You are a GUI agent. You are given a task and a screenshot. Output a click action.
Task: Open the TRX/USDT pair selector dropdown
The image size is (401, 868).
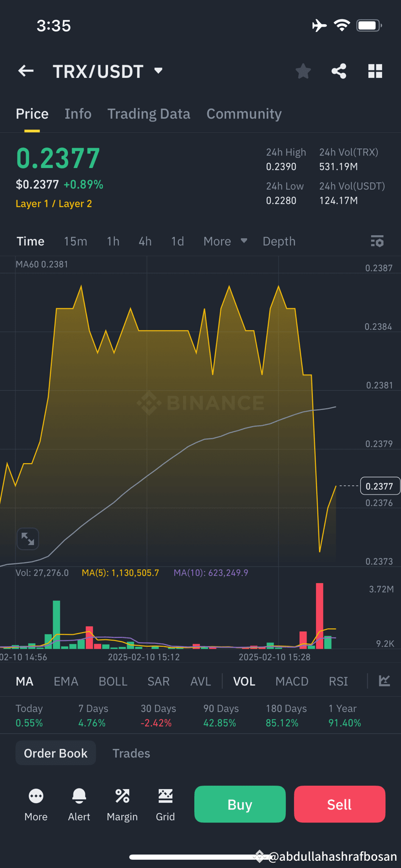tap(108, 71)
